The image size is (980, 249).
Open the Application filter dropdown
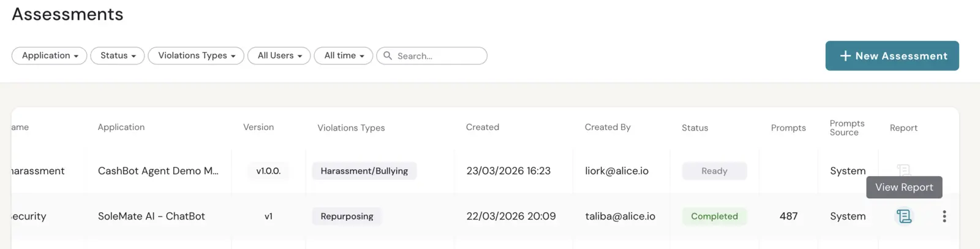point(50,56)
